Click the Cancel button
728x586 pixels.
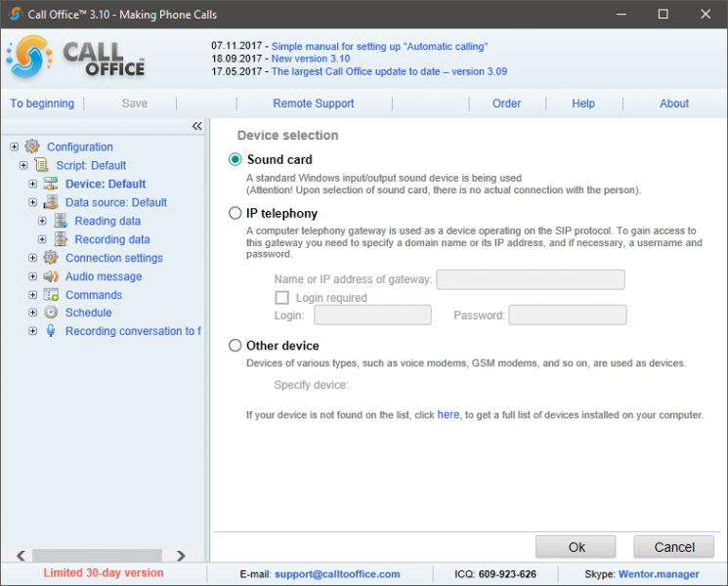click(673, 547)
